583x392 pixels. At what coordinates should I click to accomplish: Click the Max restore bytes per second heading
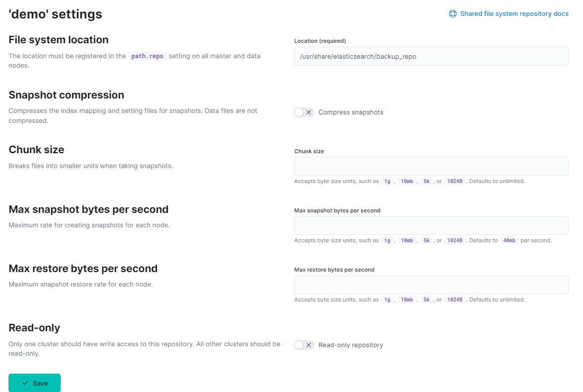pos(83,269)
